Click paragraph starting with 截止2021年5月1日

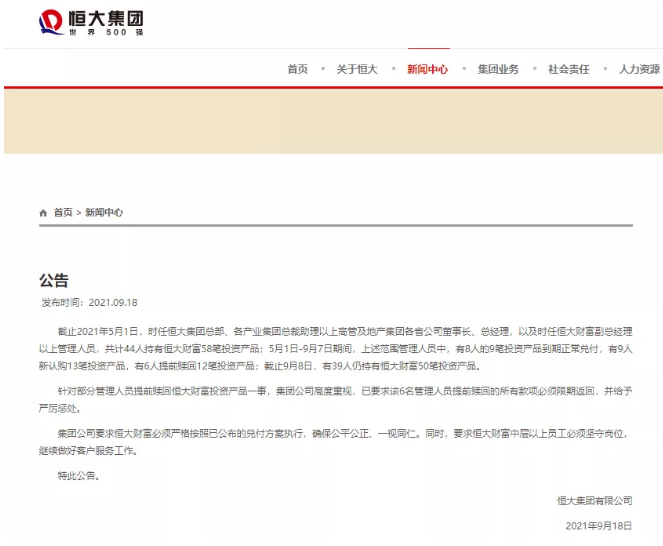(x=336, y=348)
